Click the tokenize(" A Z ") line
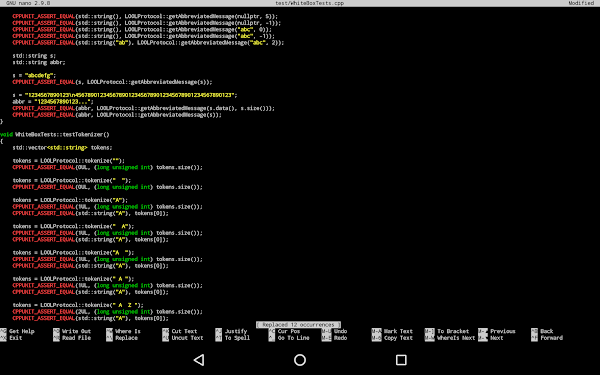Viewport: 600px width, 375px height. coord(78,305)
